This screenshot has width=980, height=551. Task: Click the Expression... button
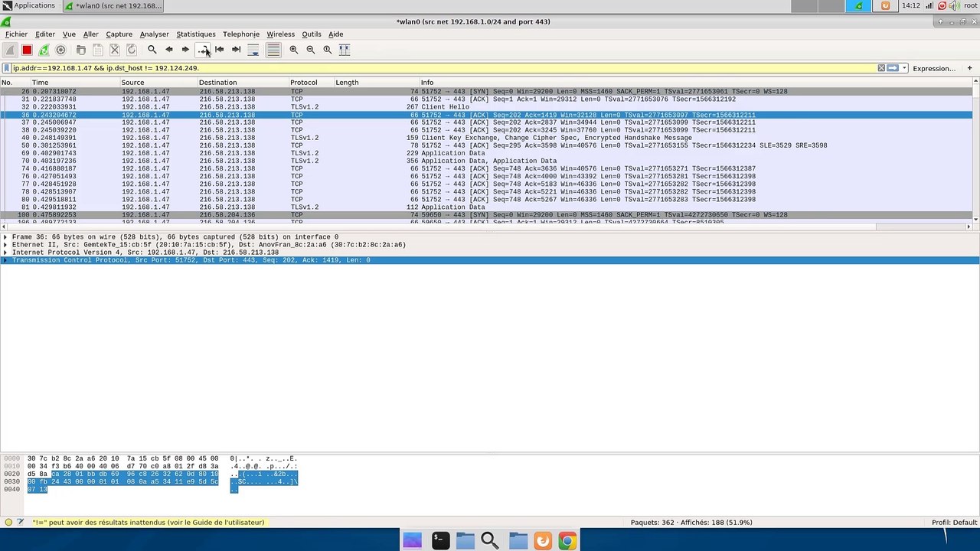coord(934,68)
